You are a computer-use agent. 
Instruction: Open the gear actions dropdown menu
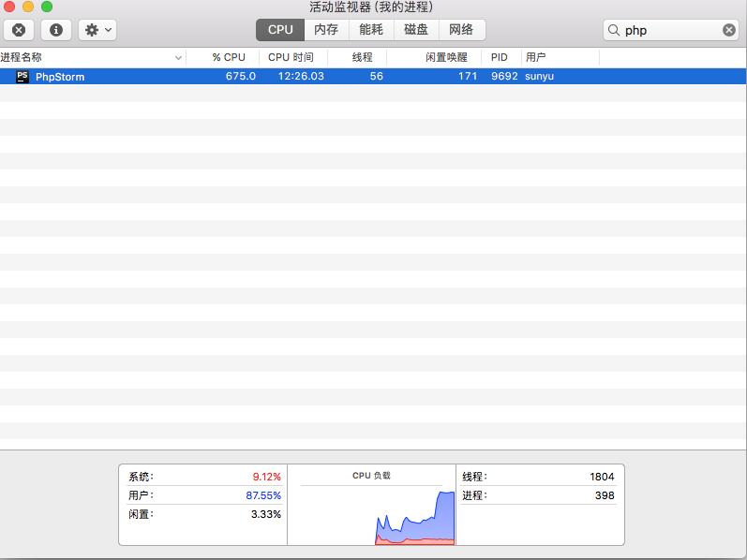pyautogui.click(x=97, y=30)
